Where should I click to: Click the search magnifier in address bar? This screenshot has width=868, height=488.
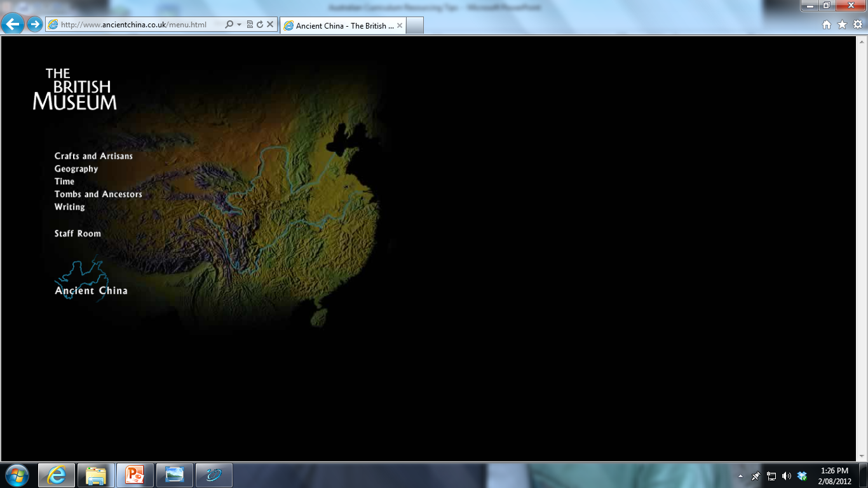point(229,25)
